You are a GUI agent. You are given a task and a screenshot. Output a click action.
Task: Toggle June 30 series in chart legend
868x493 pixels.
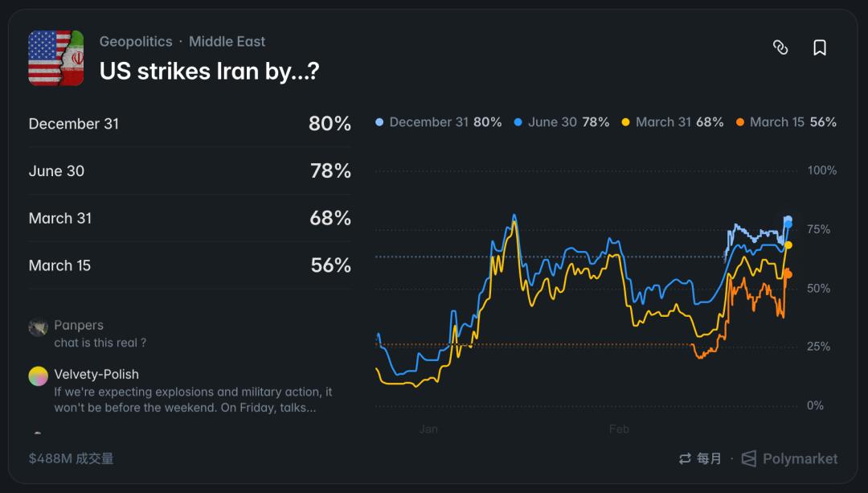[x=561, y=122]
